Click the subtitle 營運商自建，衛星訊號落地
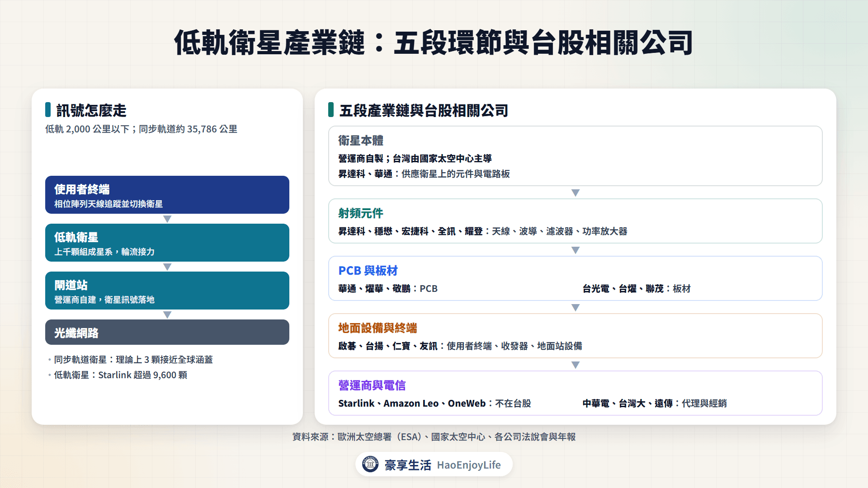The height and width of the screenshot is (488, 868). (104, 300)
